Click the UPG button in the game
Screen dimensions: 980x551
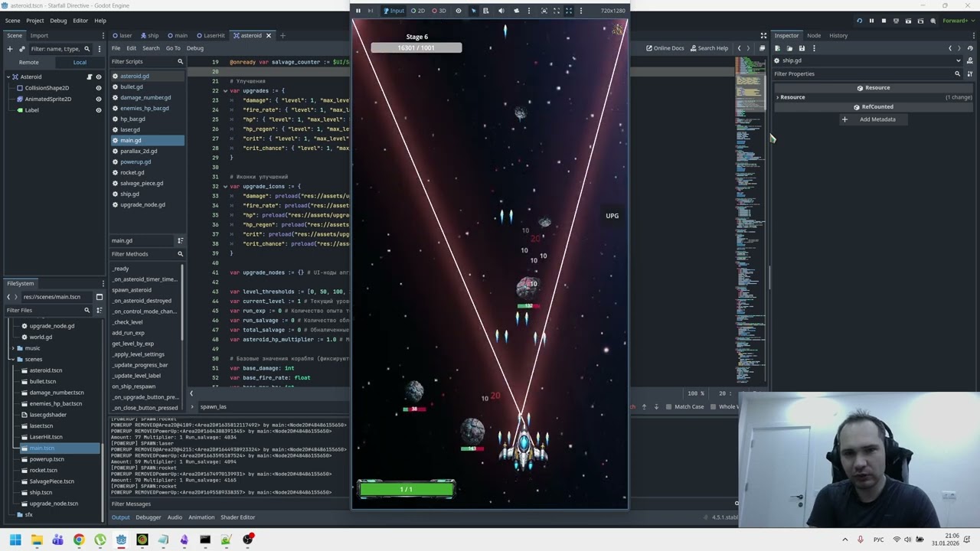(x=612, y=216)
